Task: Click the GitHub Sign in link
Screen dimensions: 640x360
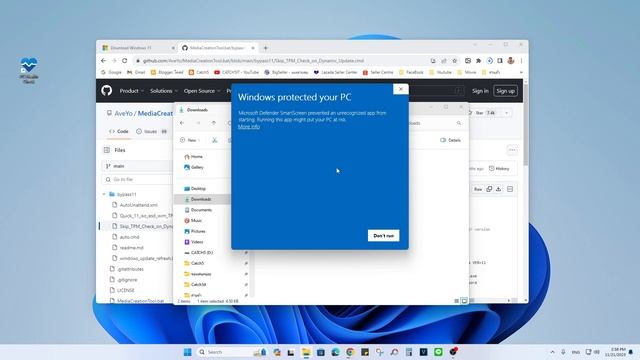Action: pyautogui.click(x=480, y=91)
